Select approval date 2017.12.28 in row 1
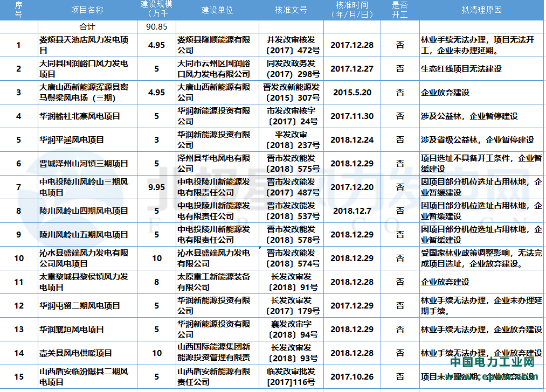The width and height of the screenshot is (546, 392). pos(352,45)
